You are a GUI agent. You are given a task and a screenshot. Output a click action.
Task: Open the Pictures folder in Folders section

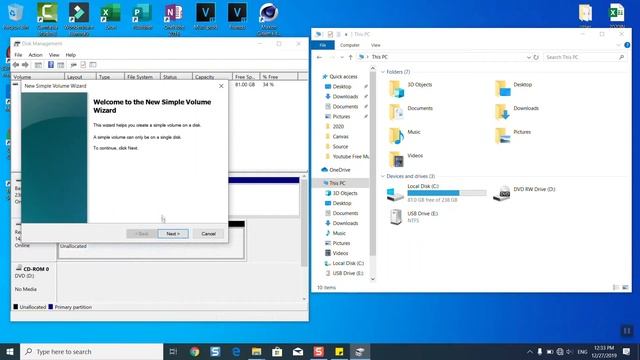click(x=513, y=135)
